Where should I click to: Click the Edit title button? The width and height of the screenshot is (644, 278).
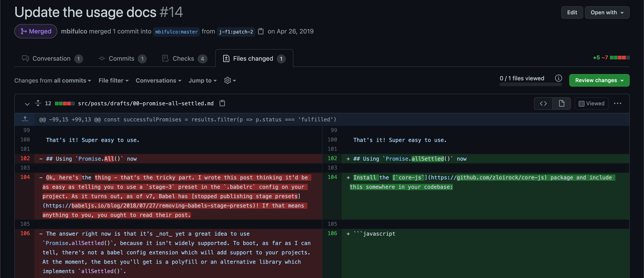[x=572, y=12]
